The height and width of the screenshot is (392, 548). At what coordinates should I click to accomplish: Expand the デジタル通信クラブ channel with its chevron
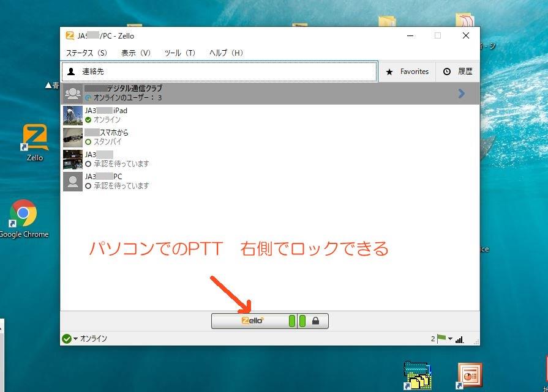pyautogui.click(x=461, y=94)
